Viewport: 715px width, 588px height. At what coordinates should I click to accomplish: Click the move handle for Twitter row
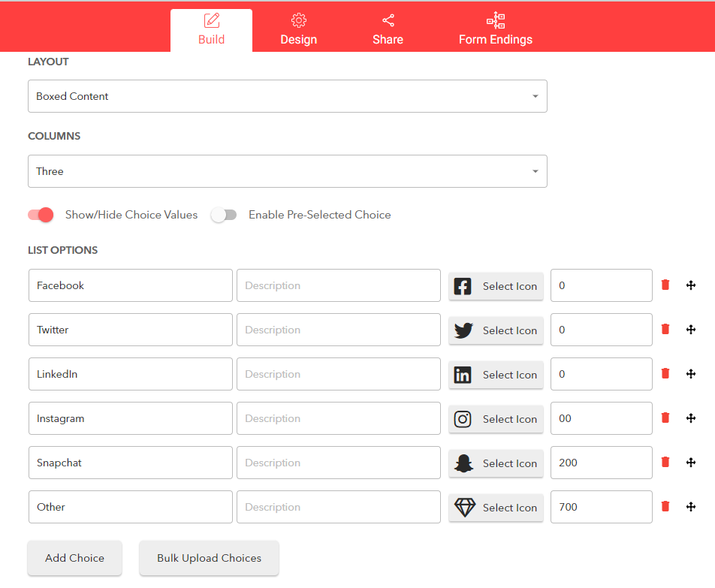[x=691, y=330]
